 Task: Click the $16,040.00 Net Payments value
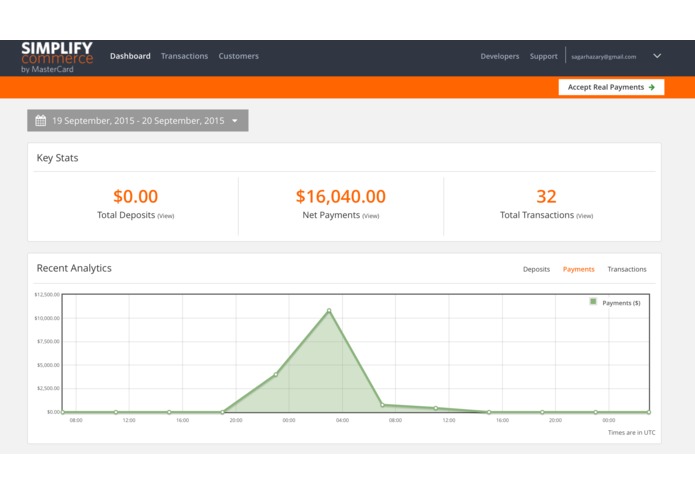(341, 196)
